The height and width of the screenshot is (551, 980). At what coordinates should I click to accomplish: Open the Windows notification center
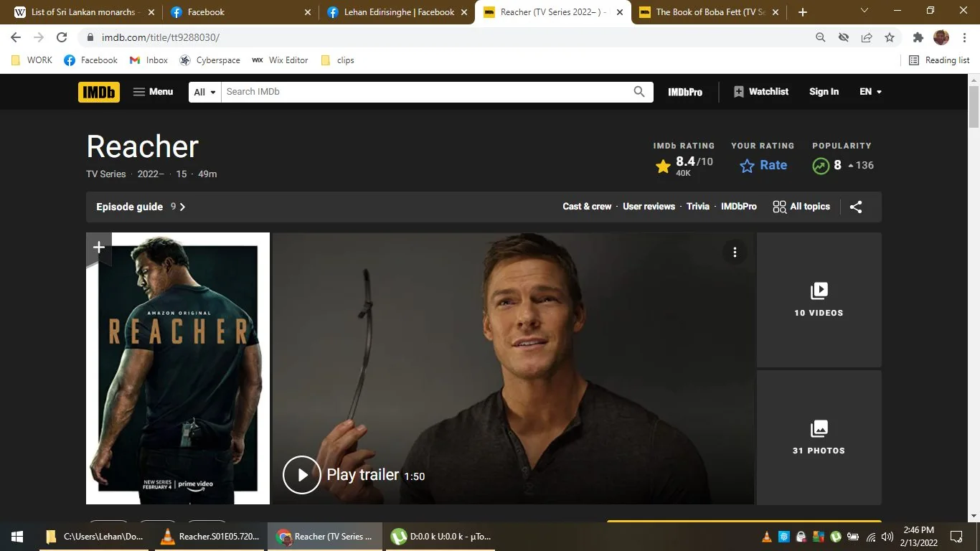956,537
